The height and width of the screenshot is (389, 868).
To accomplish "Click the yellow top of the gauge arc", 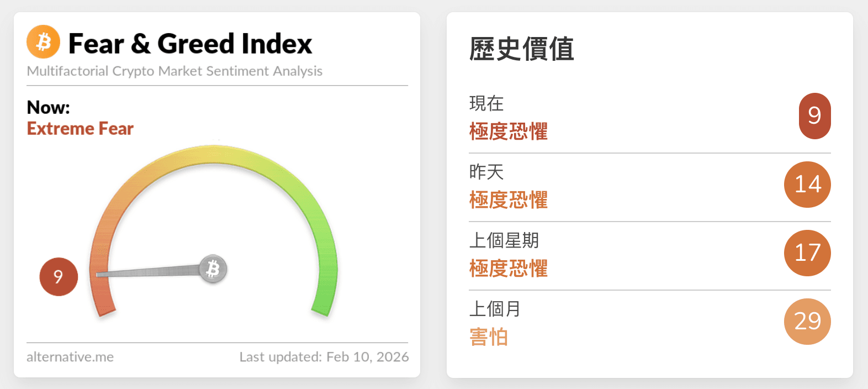I will click(x=214, y=154).
